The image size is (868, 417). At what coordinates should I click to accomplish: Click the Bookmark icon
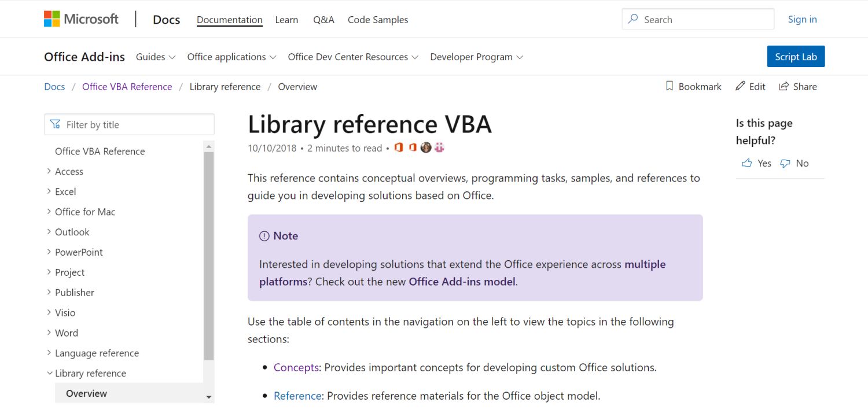[x=670, y=86]
